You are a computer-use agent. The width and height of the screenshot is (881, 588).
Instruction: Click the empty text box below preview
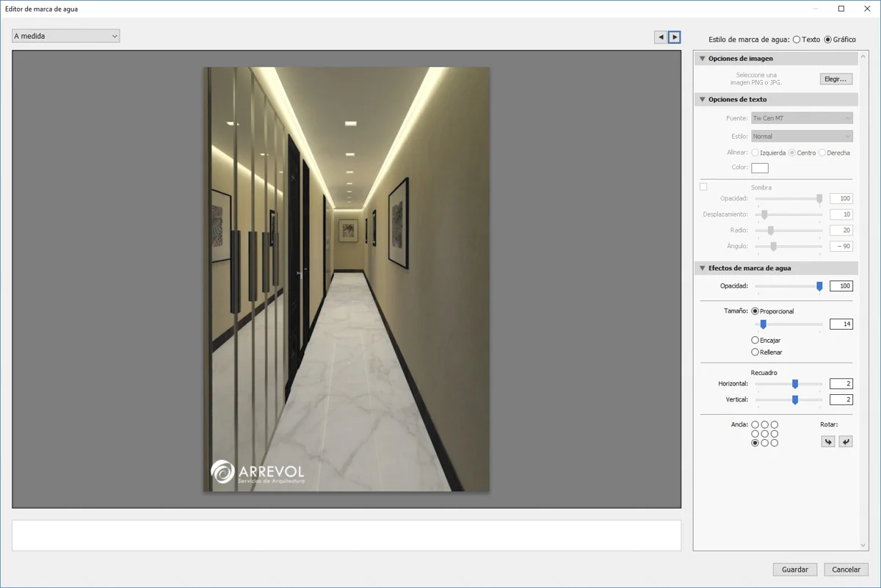(x=347, y=536)
